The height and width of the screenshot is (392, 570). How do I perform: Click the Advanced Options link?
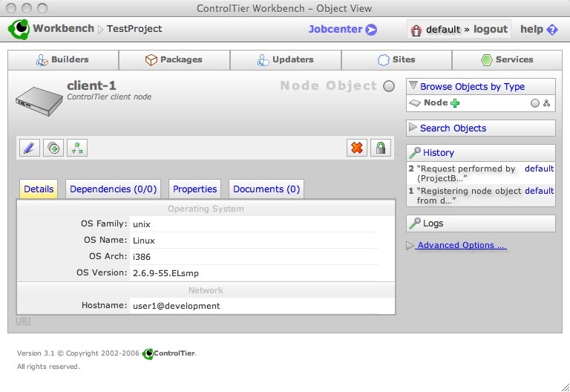pos(462,246)
